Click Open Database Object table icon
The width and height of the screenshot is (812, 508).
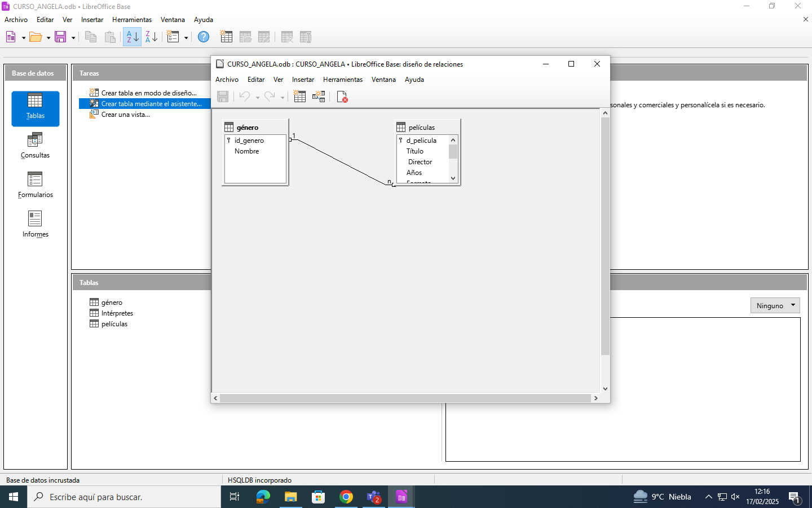pos(245,37)
